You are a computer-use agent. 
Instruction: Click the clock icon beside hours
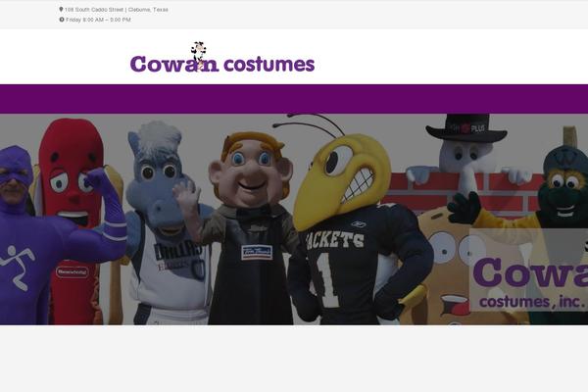tap(62, 20)
